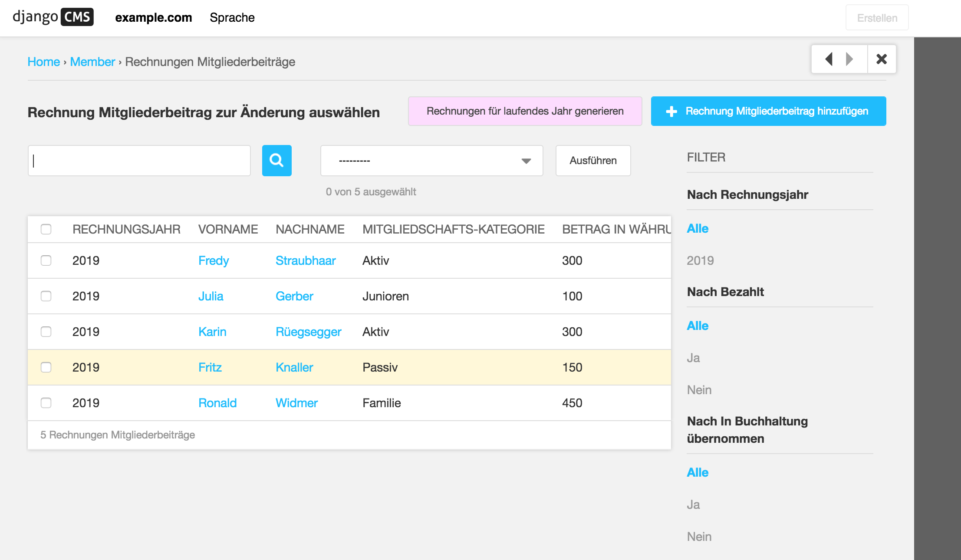
Task: Check the box for Julia Gerber row
Action: (46, 296)
